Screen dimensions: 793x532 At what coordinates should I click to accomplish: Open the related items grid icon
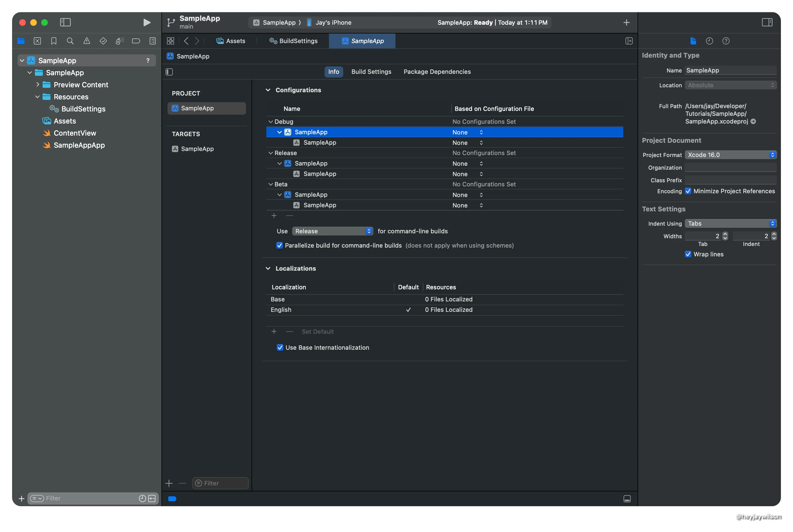click(x=170, y=41)
